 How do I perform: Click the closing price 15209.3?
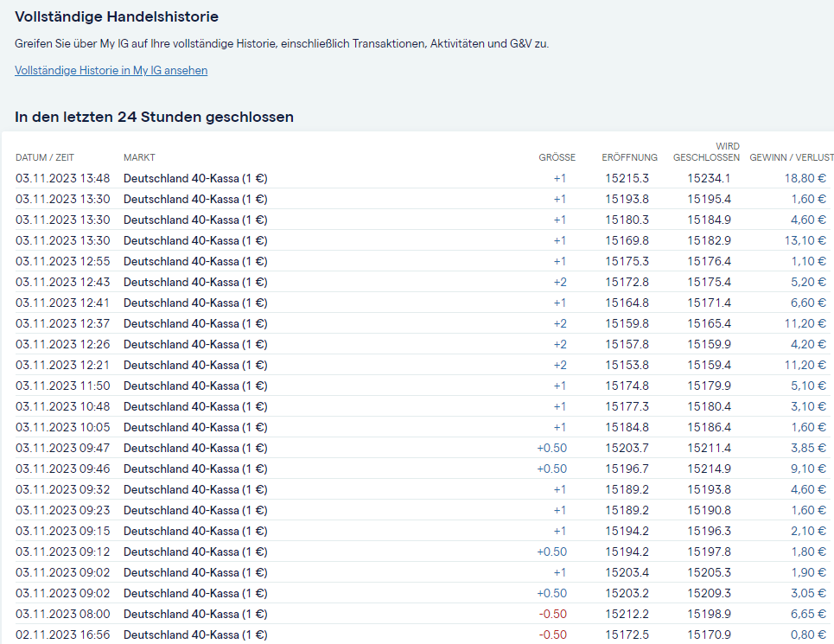[x=709, y=593]
